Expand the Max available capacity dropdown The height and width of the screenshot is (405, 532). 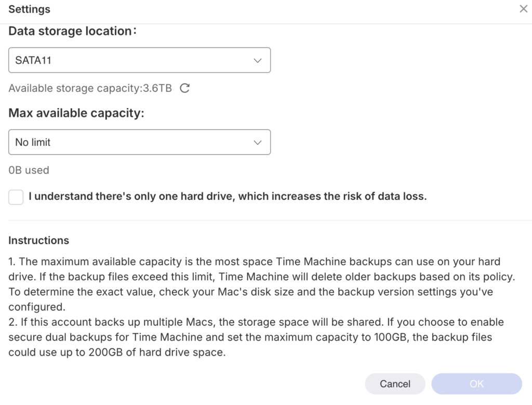[139, 142]
